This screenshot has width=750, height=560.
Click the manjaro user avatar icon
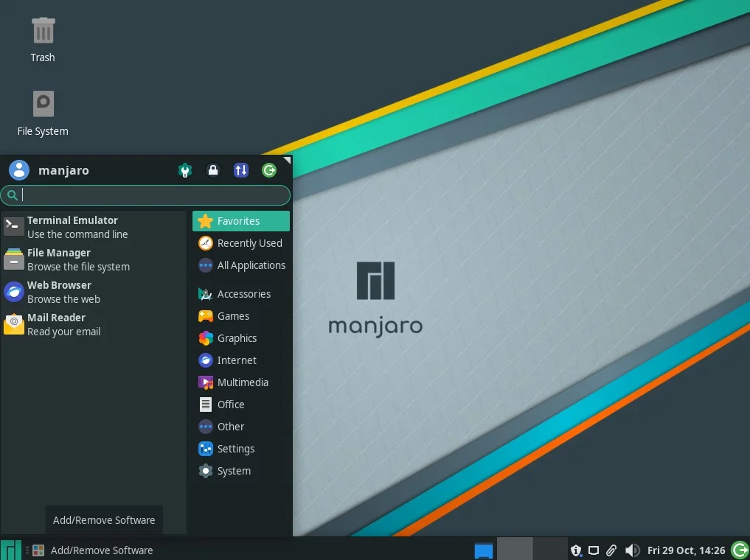(x=19, y=170)
